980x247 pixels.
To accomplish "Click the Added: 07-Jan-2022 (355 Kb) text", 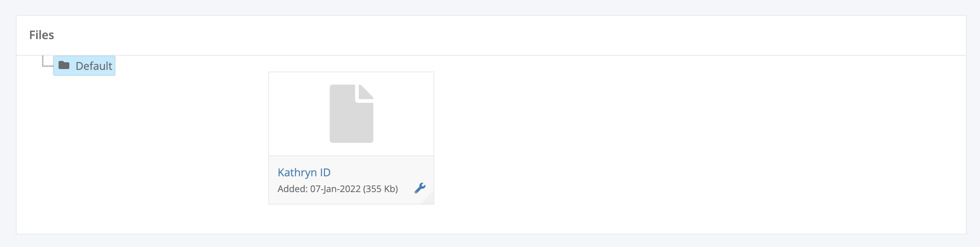I will tap(338, 189).
